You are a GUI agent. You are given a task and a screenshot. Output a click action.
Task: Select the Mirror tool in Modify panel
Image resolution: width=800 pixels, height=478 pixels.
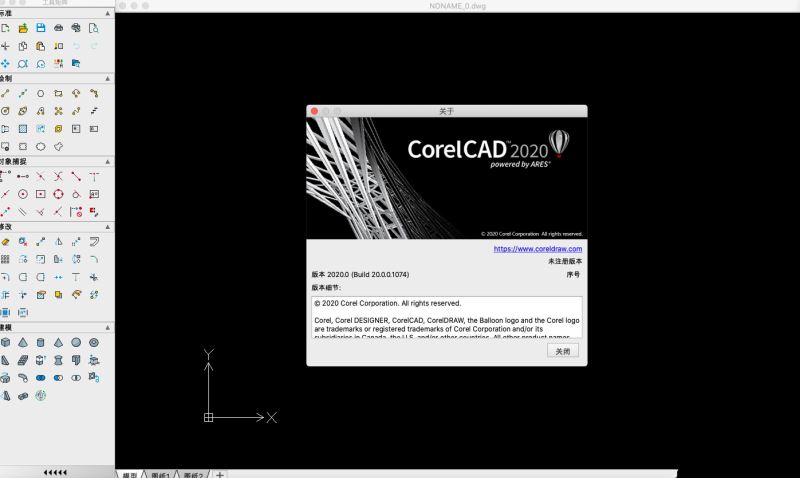(59, 242)
